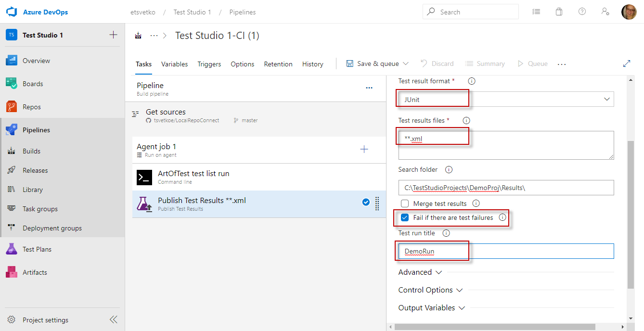The width and height of the screenshot is (644, 331).
Task: Click the Deployment groups icon
Action: coord(12,228)
